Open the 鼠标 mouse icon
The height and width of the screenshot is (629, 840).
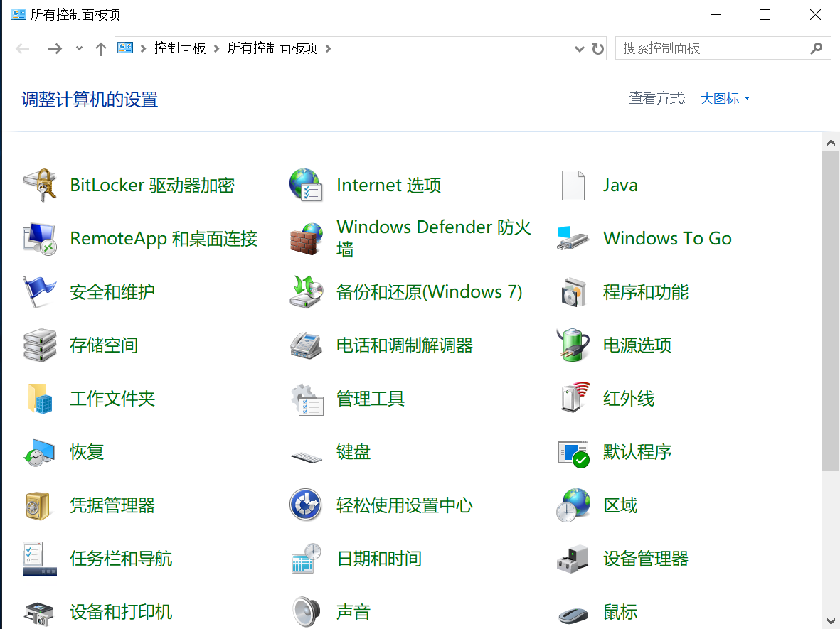click(573, 615)
